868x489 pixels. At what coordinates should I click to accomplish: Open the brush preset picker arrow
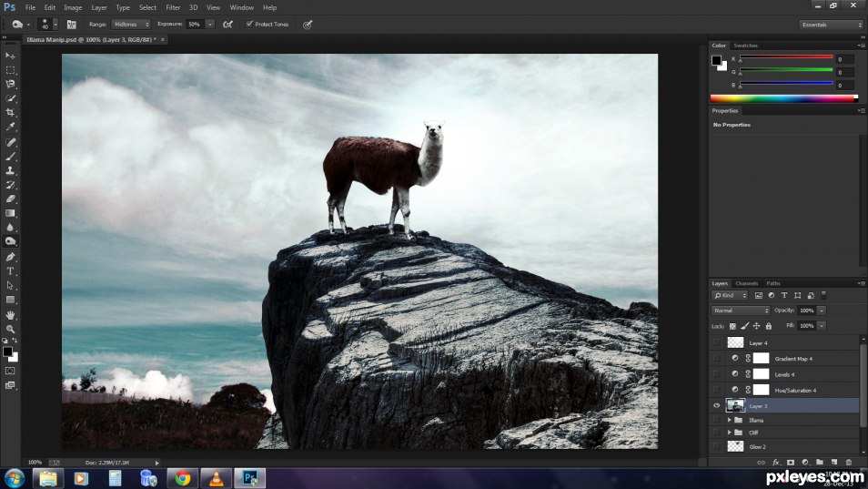coord(56,25)
